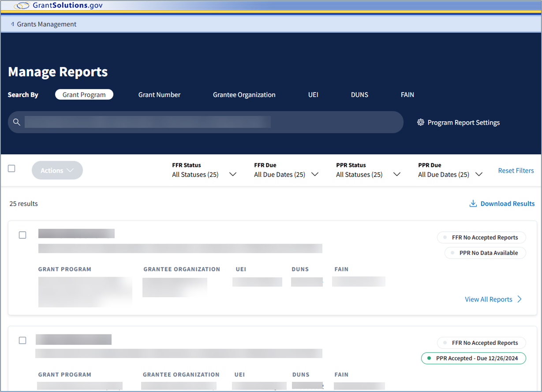Open View All Reports for first grant

pyautogui.click(x=488, y=299)
